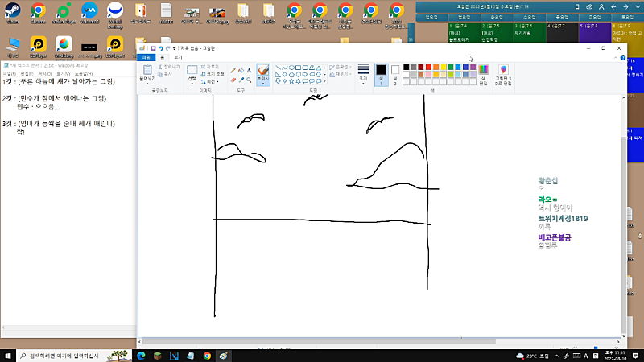Switch to the View tab in Paint

point(178,58)
